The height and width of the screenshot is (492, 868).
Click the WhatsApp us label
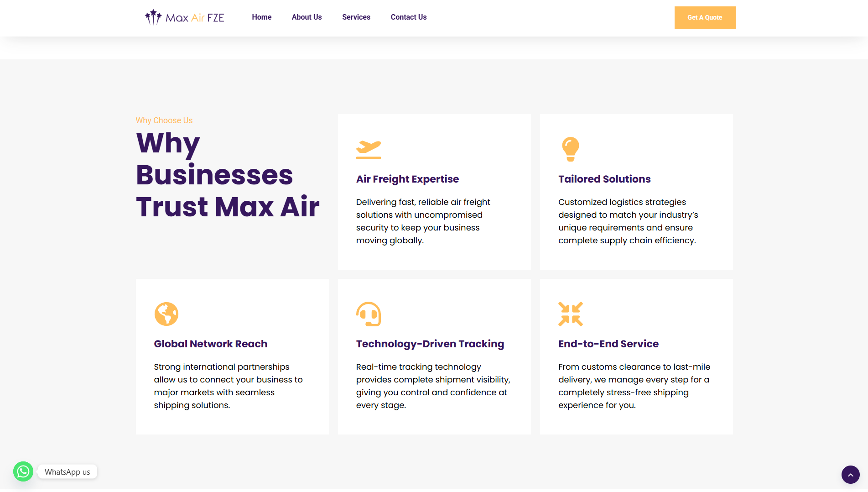pyautogui.click(x=68, y=472)
